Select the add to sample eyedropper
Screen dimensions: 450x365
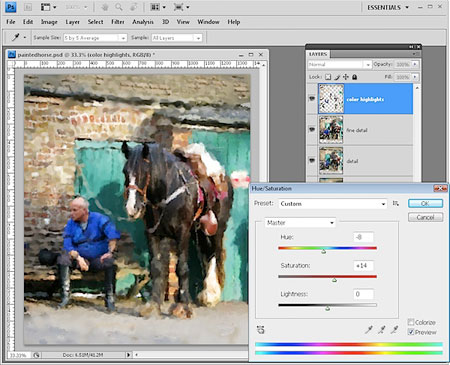(x=382, y=330)
